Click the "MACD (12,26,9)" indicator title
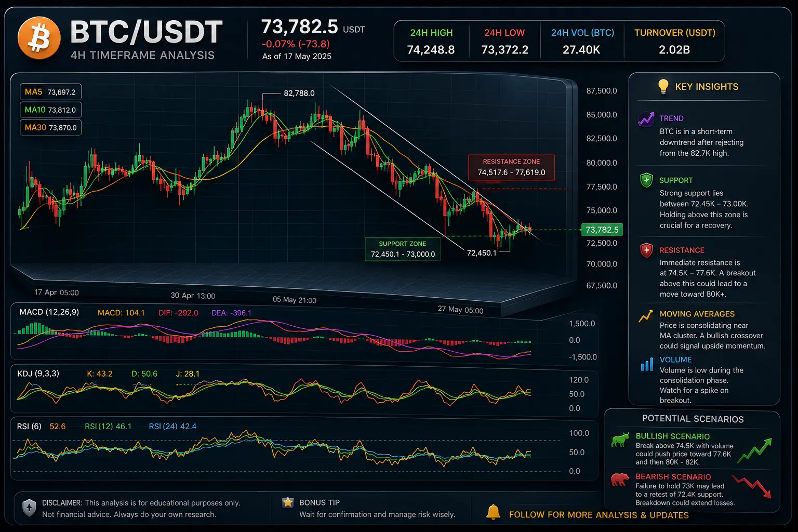The height and width of the screenshot is (532, 798). pyautogui.click(x=49, y=312)
